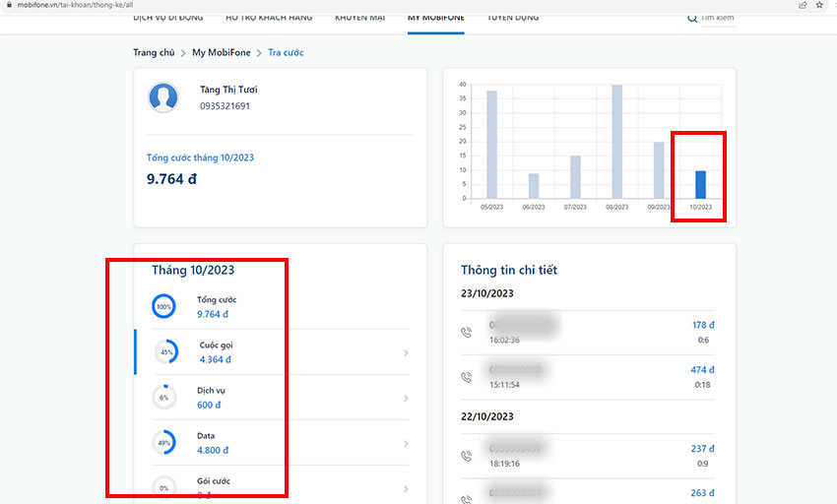
Task: Go to Trang chủ breadcrumb
Action: [x=154, y=52]
